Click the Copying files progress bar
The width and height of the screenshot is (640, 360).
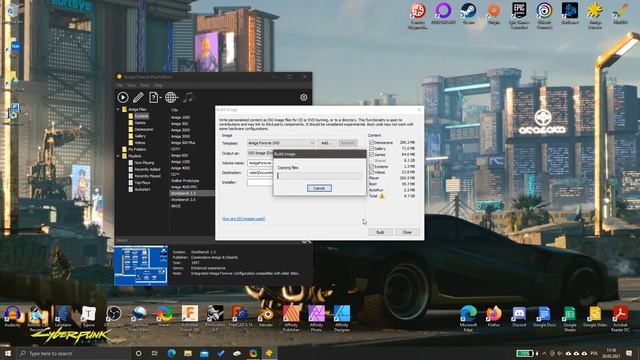point(320,176)
